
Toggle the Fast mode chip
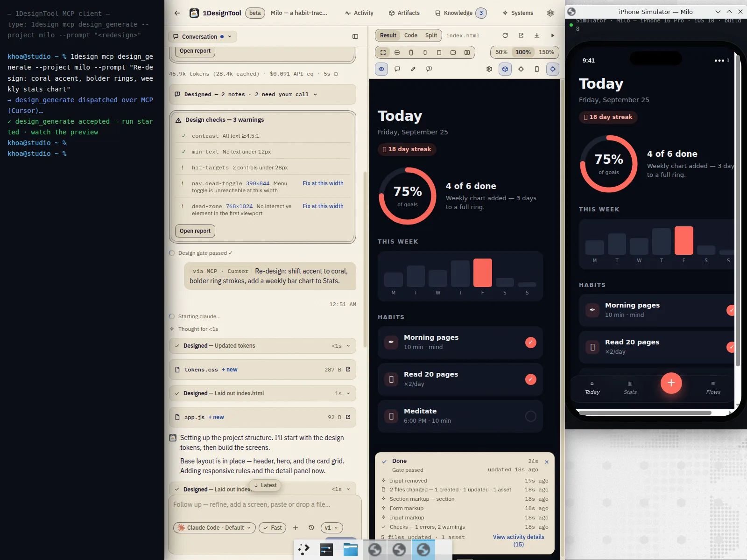click(273, 528)
